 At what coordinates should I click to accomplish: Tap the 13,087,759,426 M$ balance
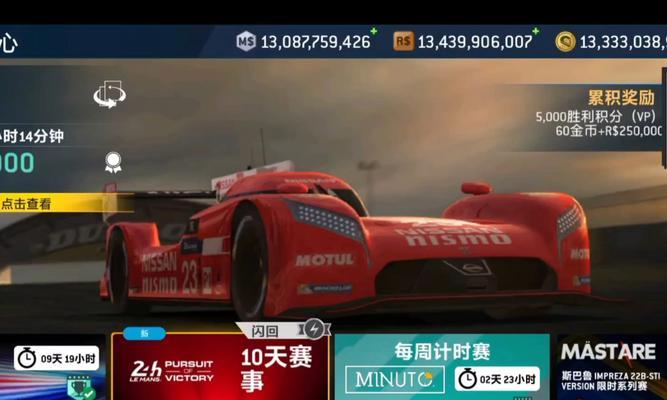tap(315, 42)
